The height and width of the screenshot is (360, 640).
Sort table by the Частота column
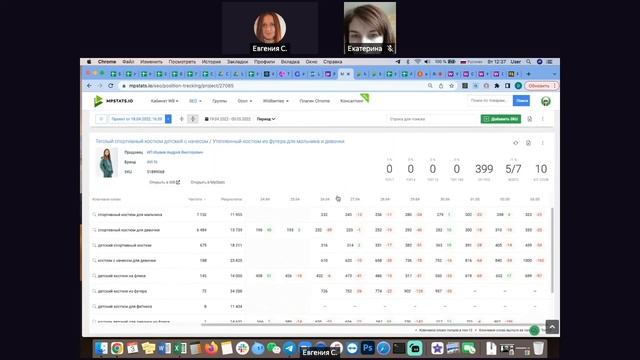(x=197, y=199)
